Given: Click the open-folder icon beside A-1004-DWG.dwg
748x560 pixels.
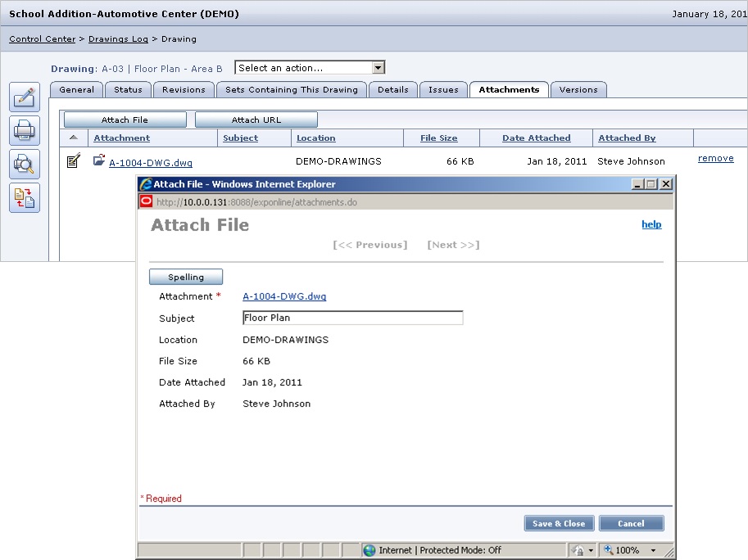Looking at the screenshot, I should point(99,161).
